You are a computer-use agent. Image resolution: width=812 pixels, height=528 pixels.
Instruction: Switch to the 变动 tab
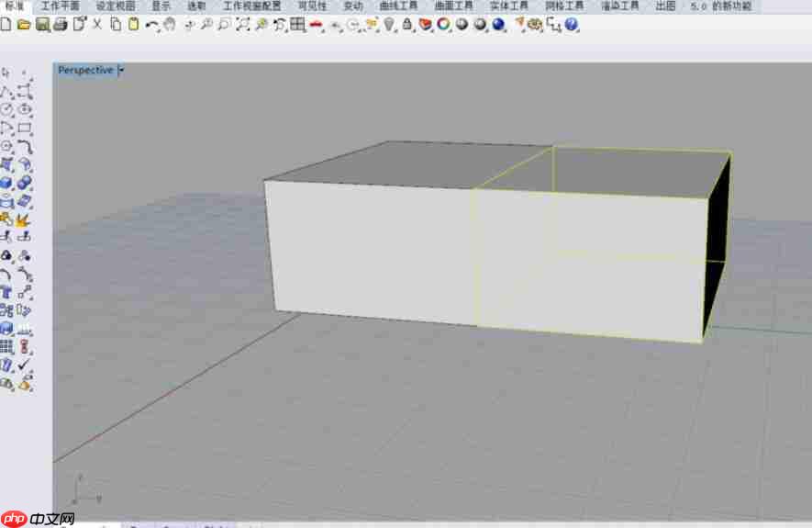pyautogui.click(x=353, y=6)
